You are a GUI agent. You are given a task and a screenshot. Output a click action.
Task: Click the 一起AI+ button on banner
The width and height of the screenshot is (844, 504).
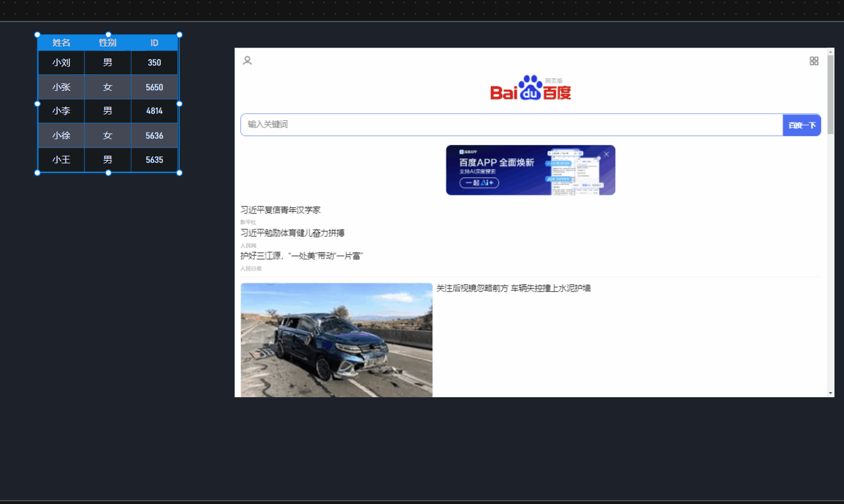[x=479, y=183]
